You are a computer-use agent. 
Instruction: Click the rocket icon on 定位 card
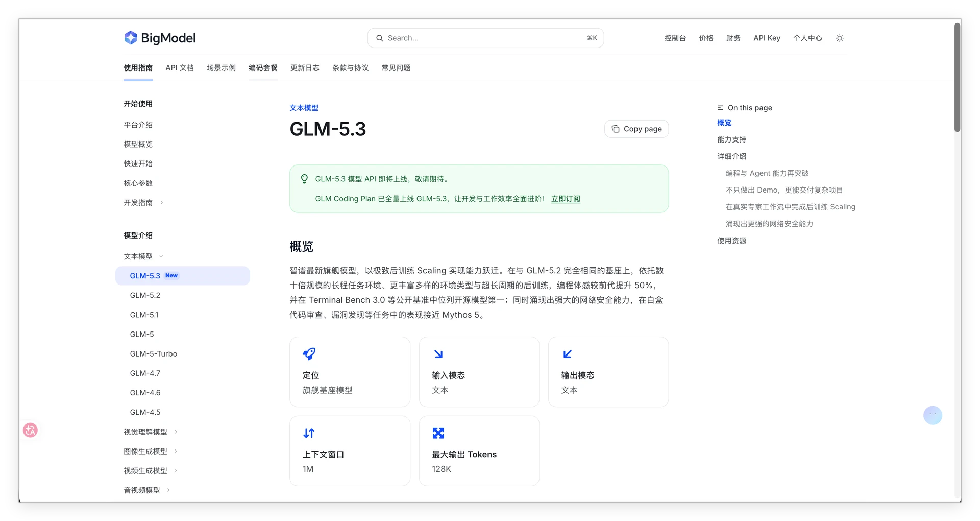309,354
